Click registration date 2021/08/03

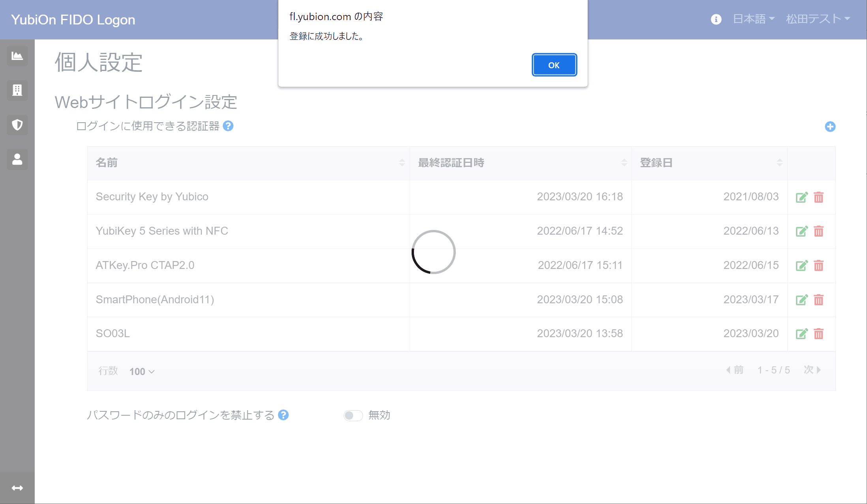[x=751, y=197]
